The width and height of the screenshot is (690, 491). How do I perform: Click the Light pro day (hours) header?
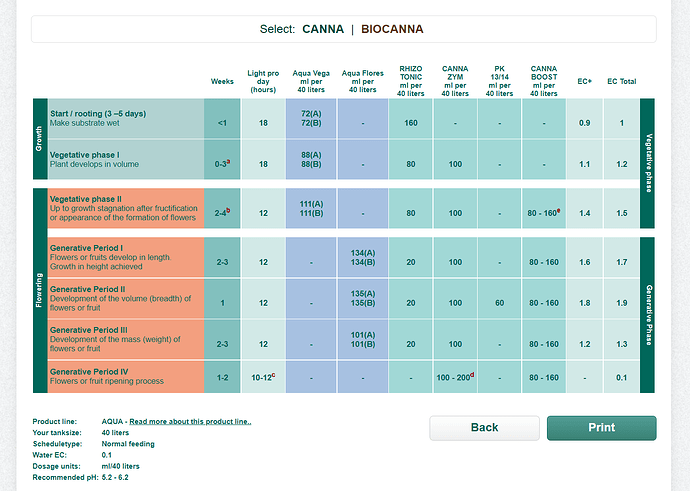pyautogui.click(x=263, y=81)
